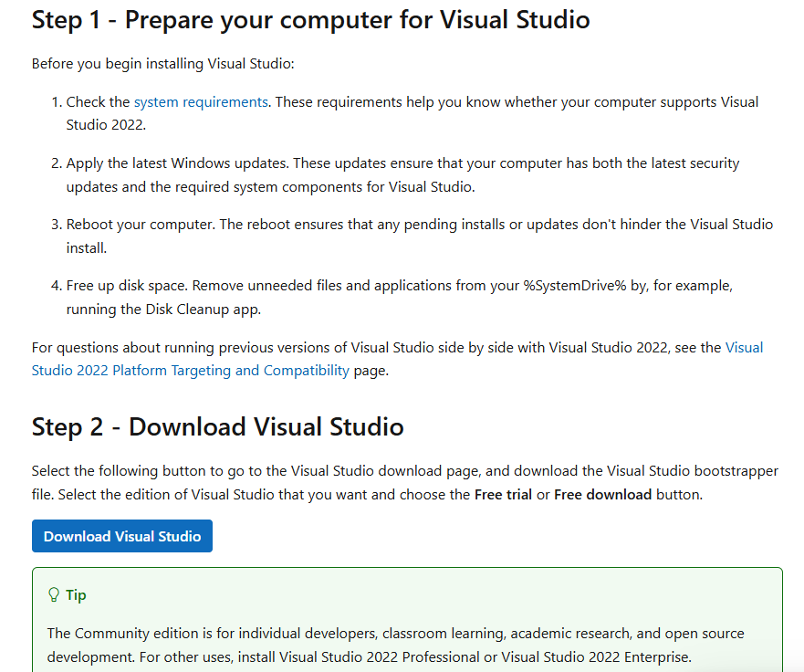Click the Step 2 - Download Visual Studio heading
The width and height of the screenshot is (804, 672).
click(x=218, y=426)
